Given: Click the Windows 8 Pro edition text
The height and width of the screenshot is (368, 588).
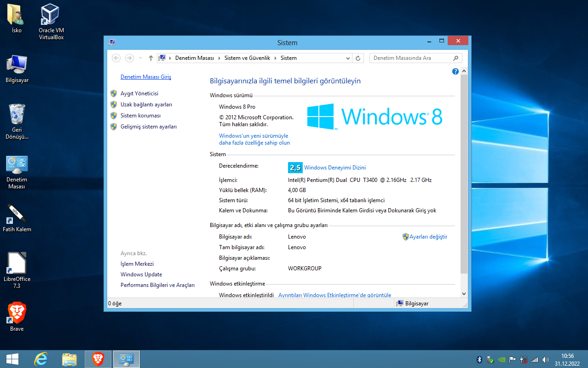Looking at the screenshot, I should coord(237,107).
